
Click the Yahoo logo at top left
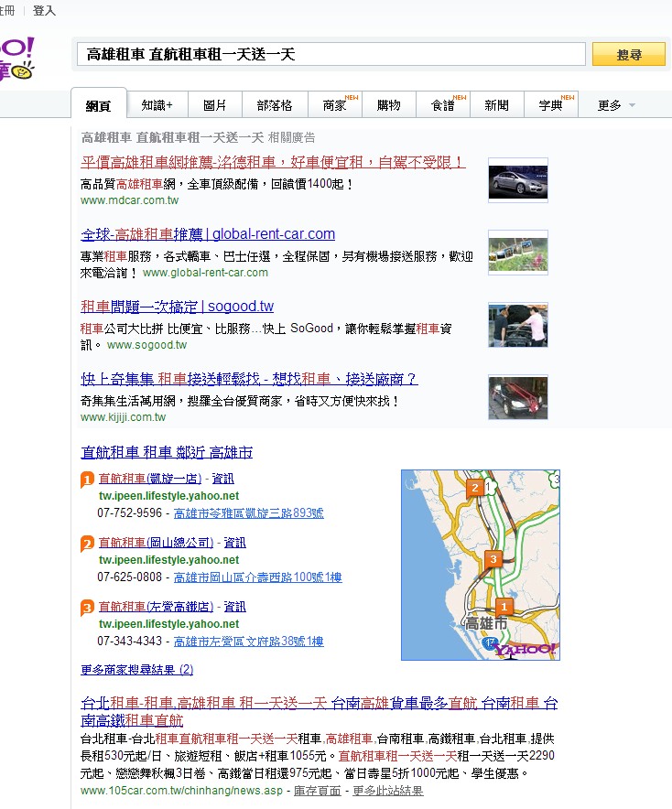[x=16, y=59]
